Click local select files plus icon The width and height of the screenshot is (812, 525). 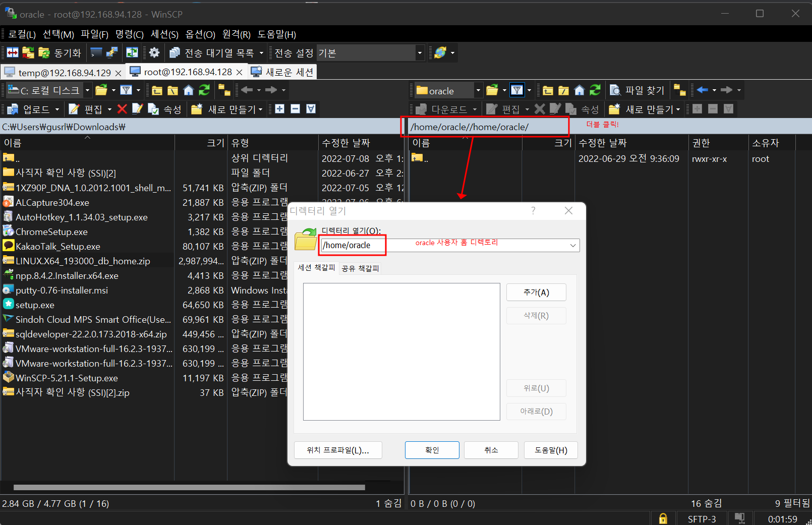click(280, 109)
